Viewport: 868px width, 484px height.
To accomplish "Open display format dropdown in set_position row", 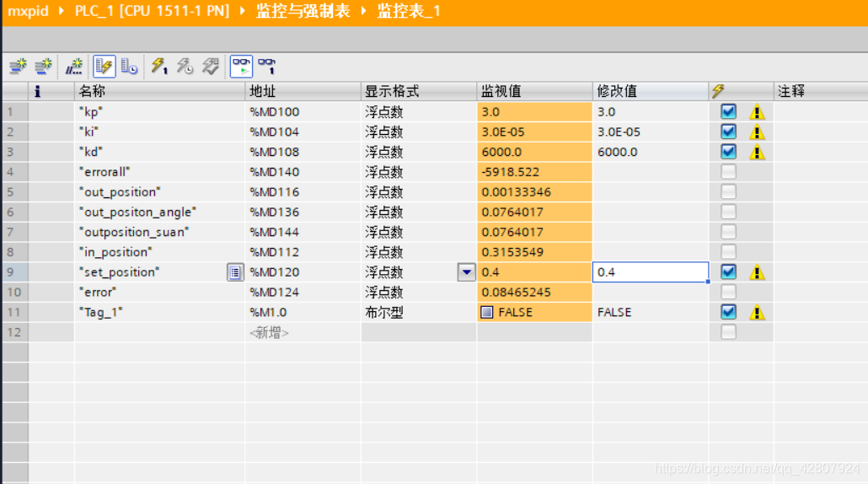I will click(467, 272).
